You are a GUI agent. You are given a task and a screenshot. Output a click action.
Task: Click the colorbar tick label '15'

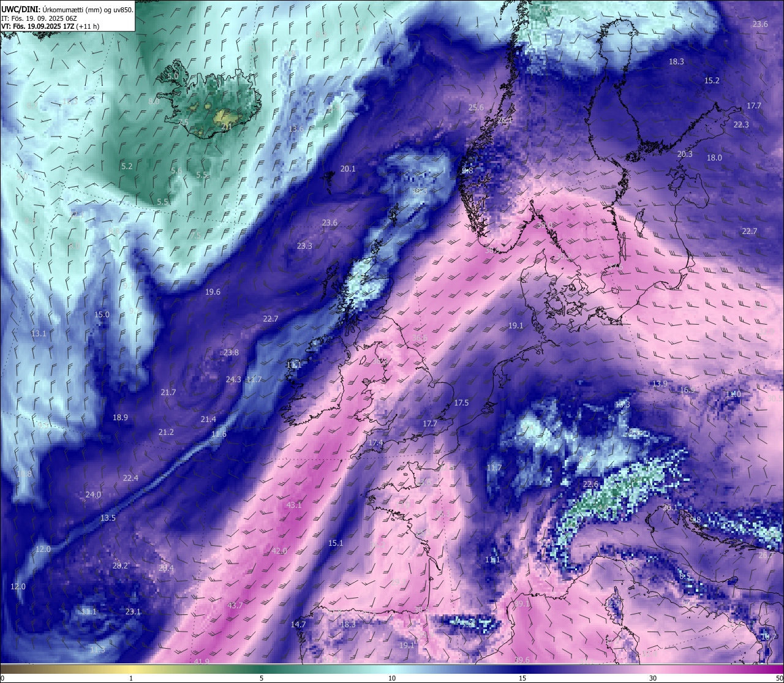(x=522, y=678)
